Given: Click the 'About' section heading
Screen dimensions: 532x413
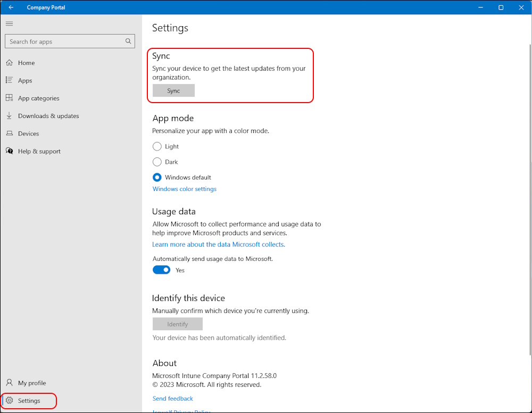Looking at the screenshot, I should point(164,363).
